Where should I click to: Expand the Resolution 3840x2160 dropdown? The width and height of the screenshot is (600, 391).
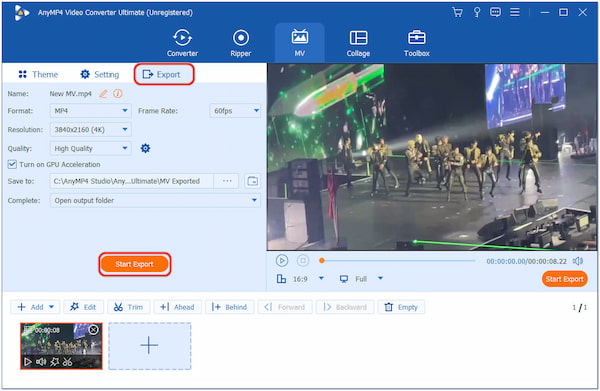pyautogui.click(x=90, y=130)
